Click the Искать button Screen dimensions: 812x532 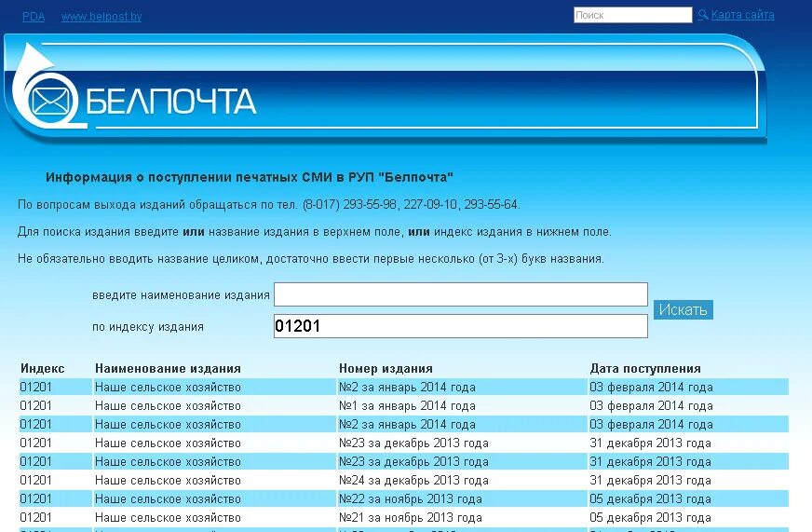click(683, 309)
